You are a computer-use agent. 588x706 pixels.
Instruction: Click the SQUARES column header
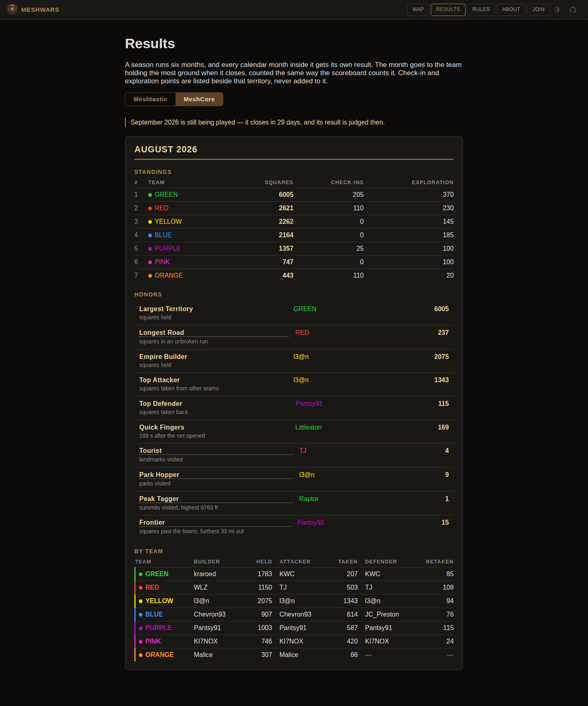point(279,182)
